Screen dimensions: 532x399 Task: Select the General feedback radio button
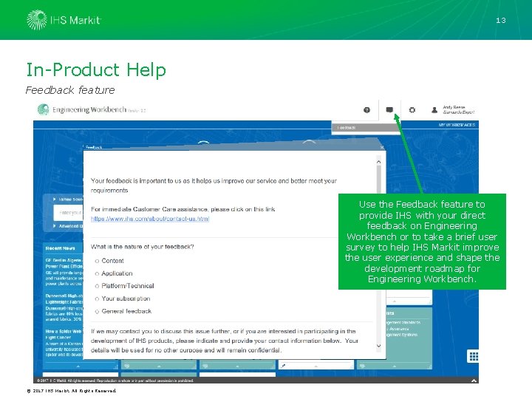(x=97, y=312)
